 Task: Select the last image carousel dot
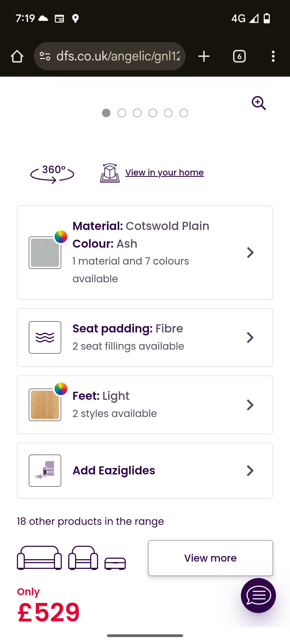tap(184, 113)
